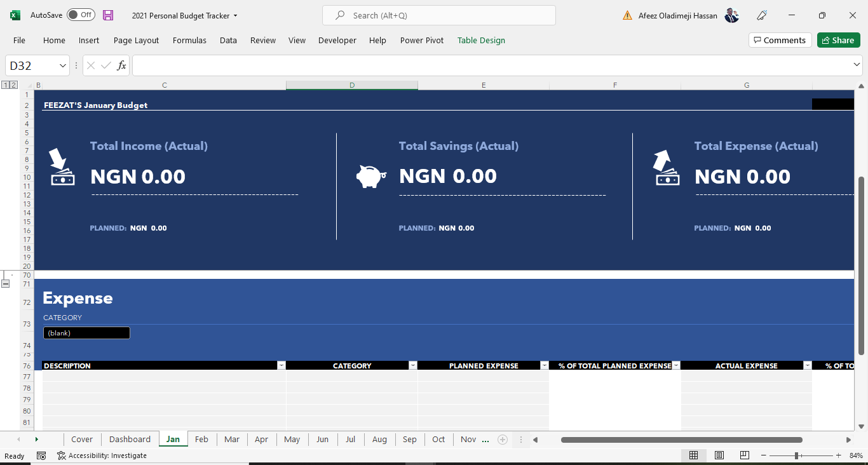
Task: Switch to the Feb sheet tab
Action: click(201, 439)
